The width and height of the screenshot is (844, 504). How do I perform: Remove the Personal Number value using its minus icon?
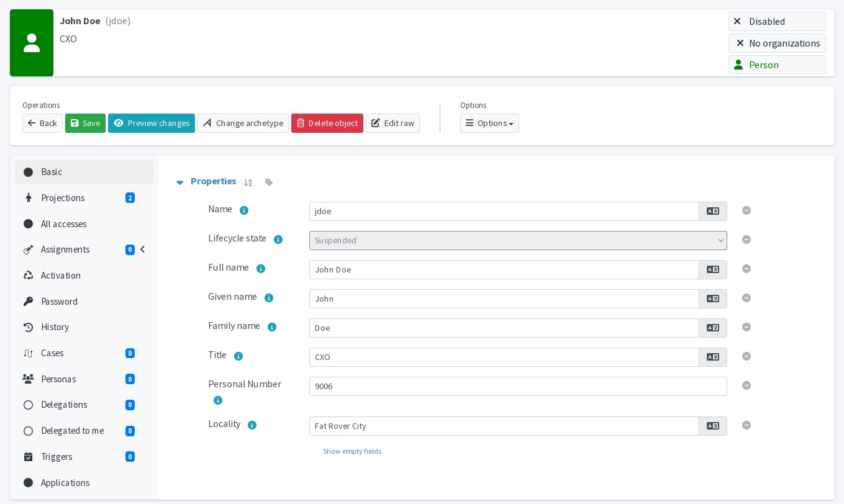pyautogui.click(x=746, y=385)
